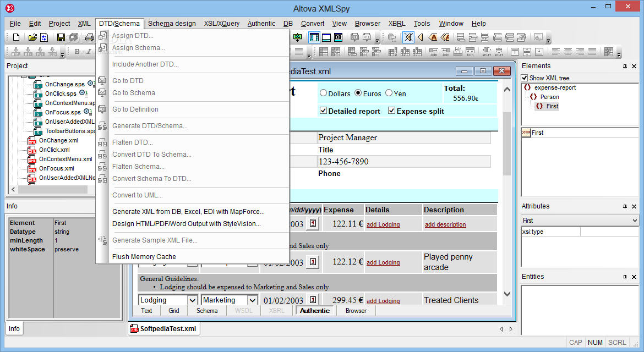Click the DOCX export icon

tap(52, 51)
